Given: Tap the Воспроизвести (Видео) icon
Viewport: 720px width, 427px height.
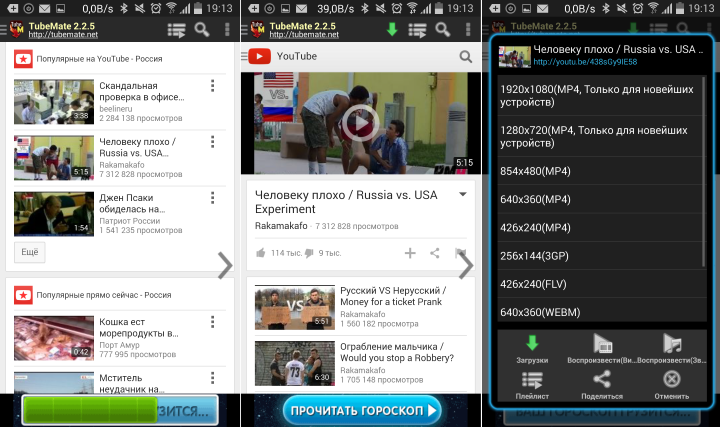Looking at the screenshot, I should tap(602, 343).
